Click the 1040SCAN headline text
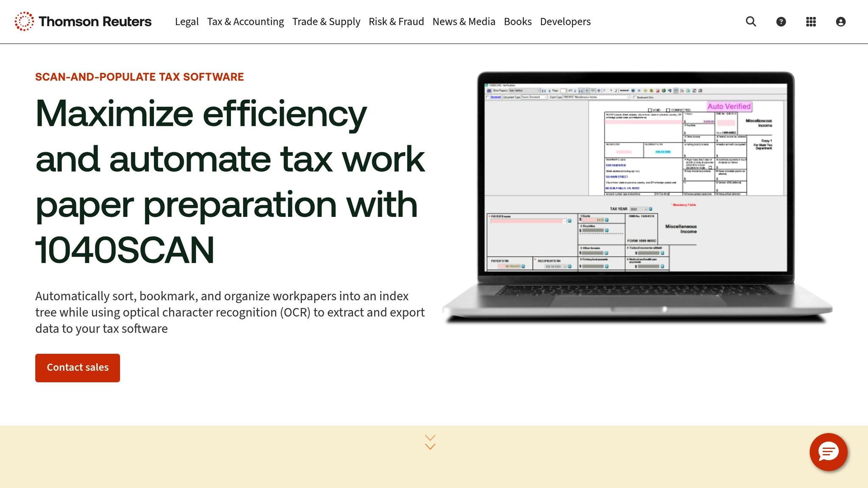 click(125, 250)
